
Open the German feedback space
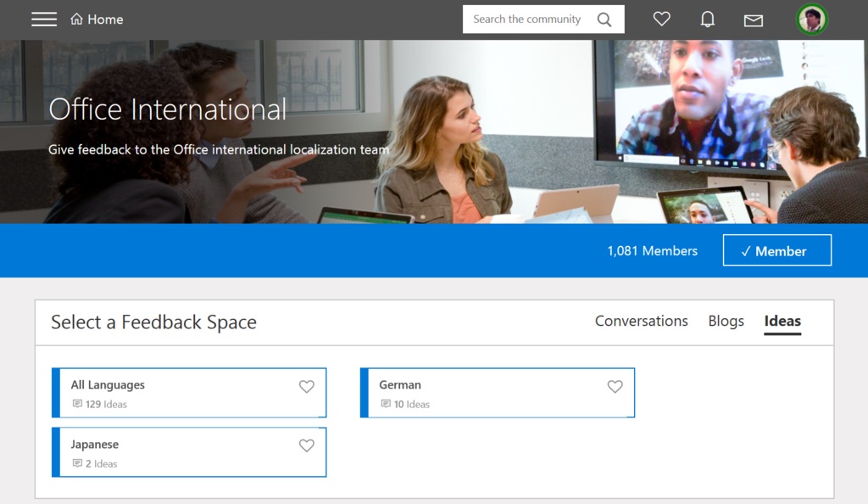click(497, 393)
